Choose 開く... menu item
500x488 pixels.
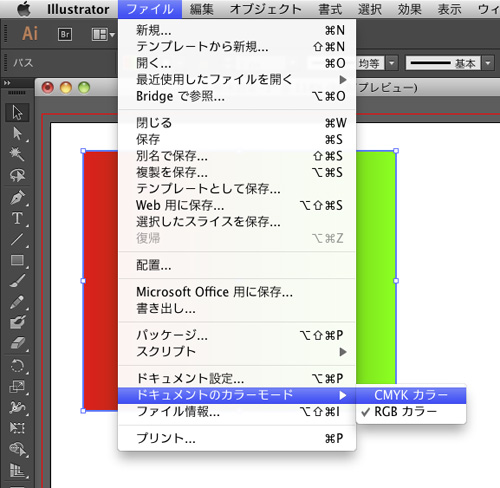pyautogui.click(x=237, y=63)
